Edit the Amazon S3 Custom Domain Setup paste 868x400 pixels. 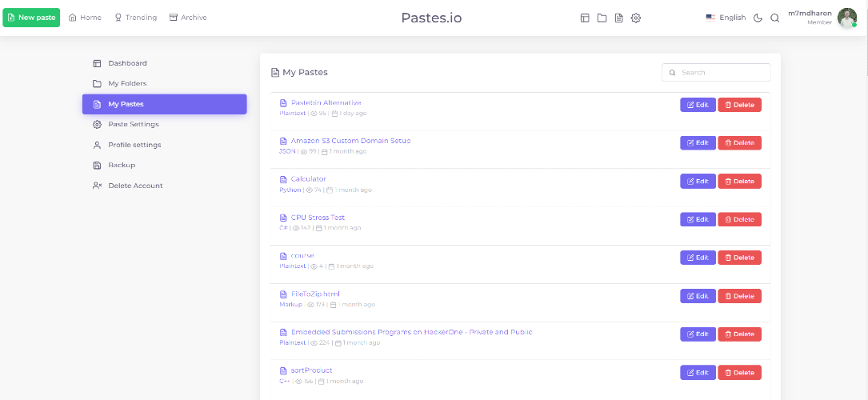click(698, 142)
